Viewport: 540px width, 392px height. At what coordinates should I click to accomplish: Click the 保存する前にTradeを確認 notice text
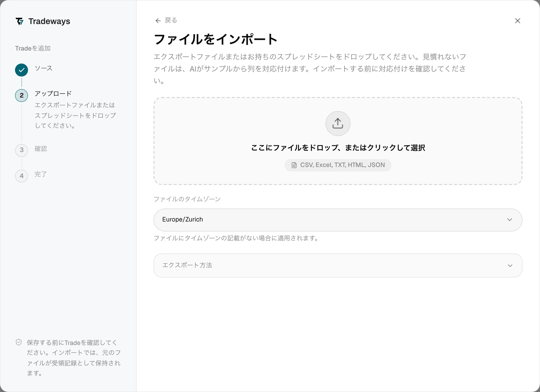[74, 358]
